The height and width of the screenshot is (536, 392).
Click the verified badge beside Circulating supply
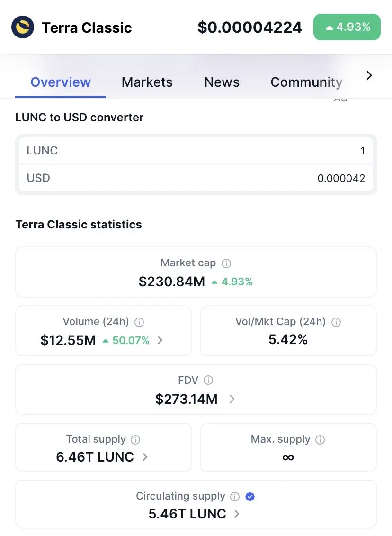(250, 497)
